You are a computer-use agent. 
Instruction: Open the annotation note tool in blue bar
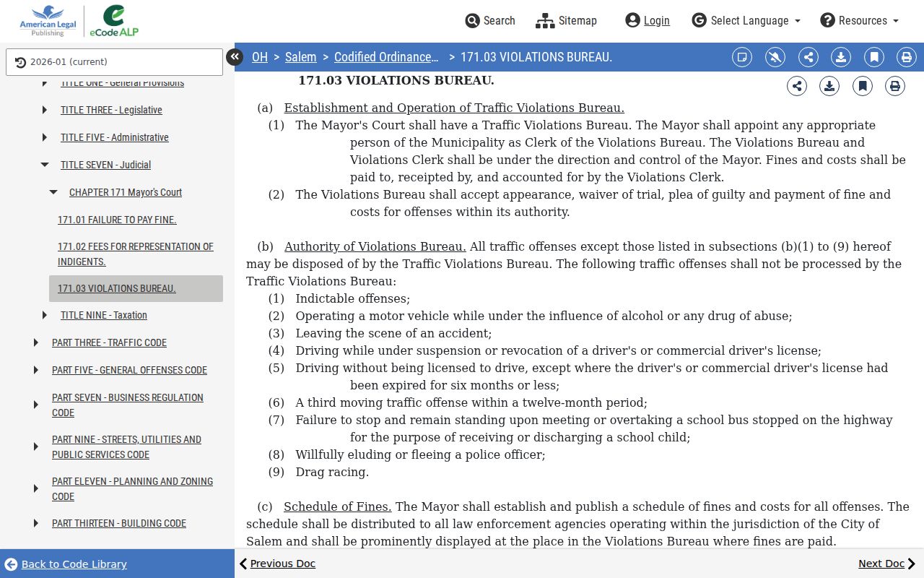pos(742,57)
